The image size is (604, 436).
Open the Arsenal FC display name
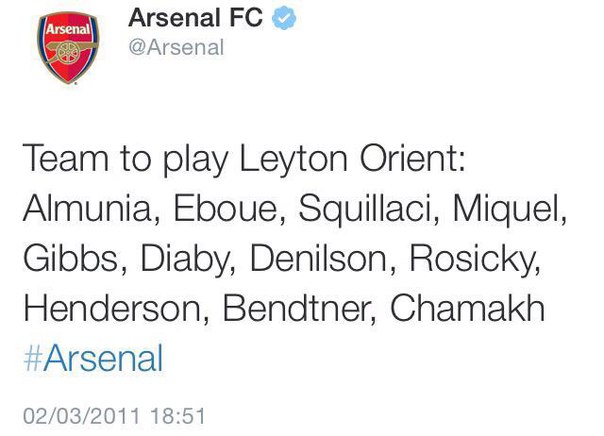(x=195, y=18)
